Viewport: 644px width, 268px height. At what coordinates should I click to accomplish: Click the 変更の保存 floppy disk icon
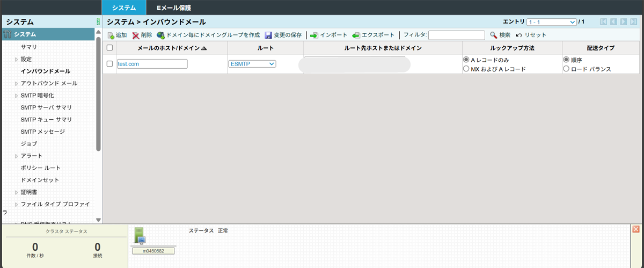click(268, 35)
